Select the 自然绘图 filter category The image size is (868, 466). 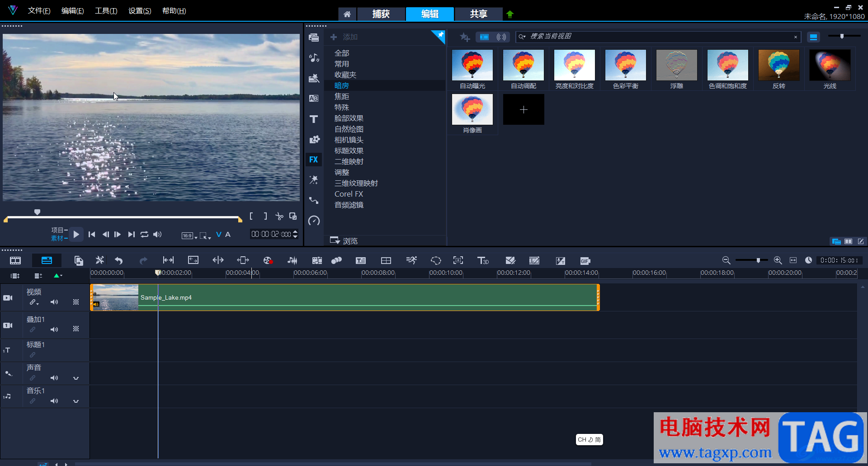point(349,129)
